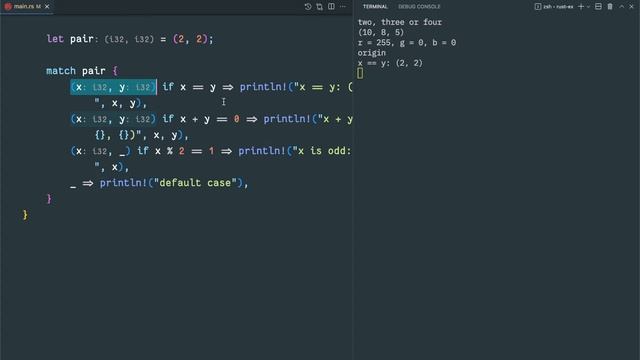Click 'origin' line in terminal output
Image resolution: width=640 pixels, height=360 pixels.
pyautogui.click(x=371, y=53)
